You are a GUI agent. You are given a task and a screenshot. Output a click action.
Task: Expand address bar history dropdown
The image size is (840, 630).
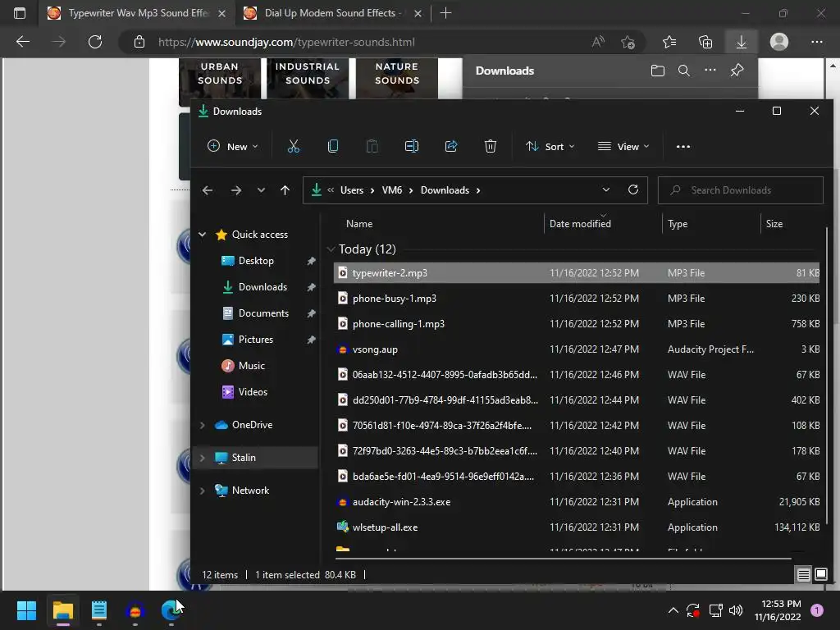tap(606, 189)
